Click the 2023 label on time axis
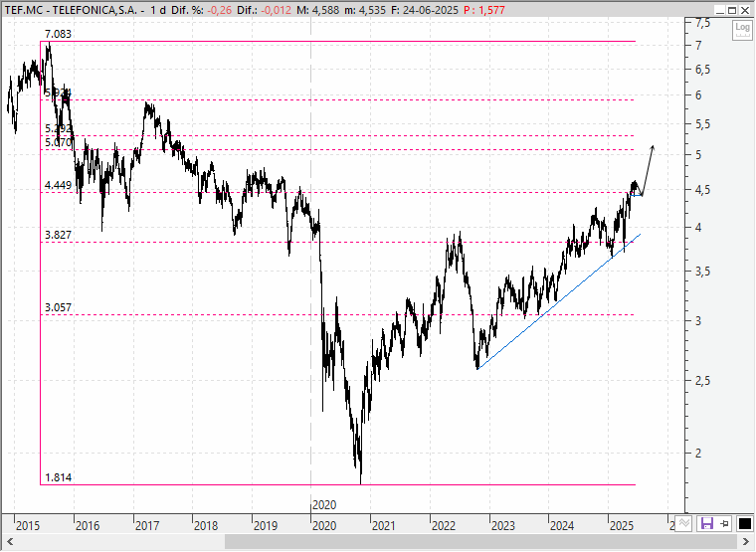Viewport: 756px width, 552px height. pyautogui.click(x=503, y=525)
